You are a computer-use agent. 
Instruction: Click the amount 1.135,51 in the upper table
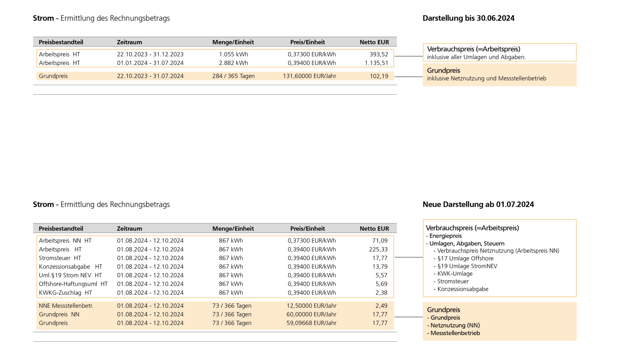376,63
